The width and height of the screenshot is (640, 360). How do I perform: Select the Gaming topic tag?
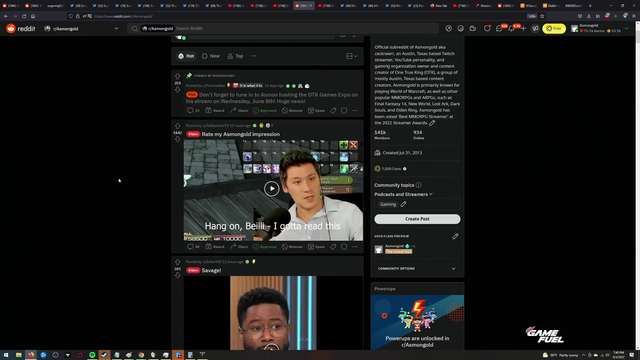coord(388,204)
